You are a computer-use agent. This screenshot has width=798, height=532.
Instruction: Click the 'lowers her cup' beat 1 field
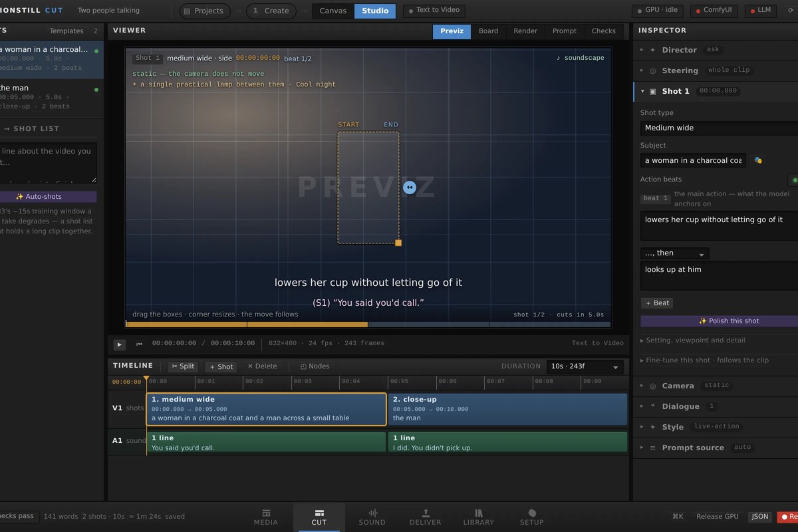[x=719, y=226]
